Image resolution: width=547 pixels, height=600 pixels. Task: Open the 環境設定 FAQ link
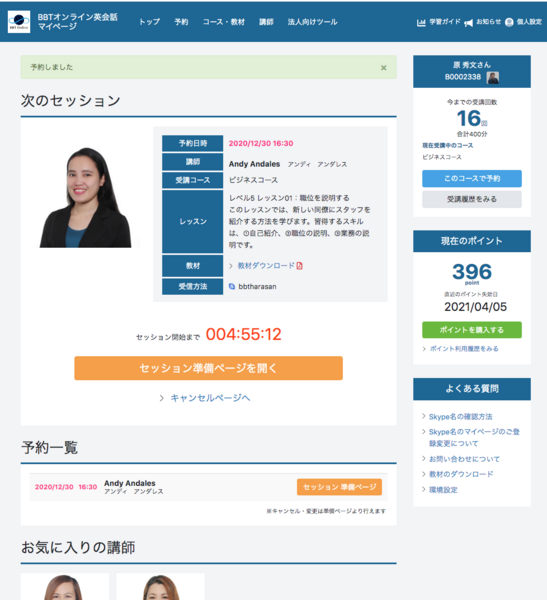tap(443, 490)
